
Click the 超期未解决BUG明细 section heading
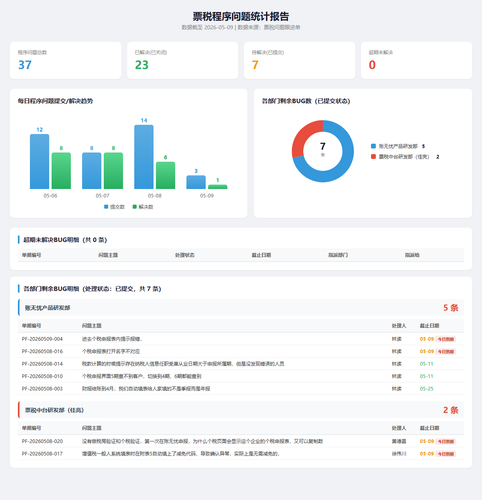(65, 240)
